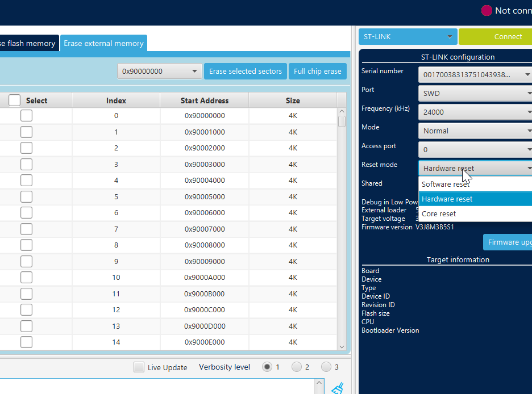Click index cell 6
The image size is (532, 394).
pos(116,213)
